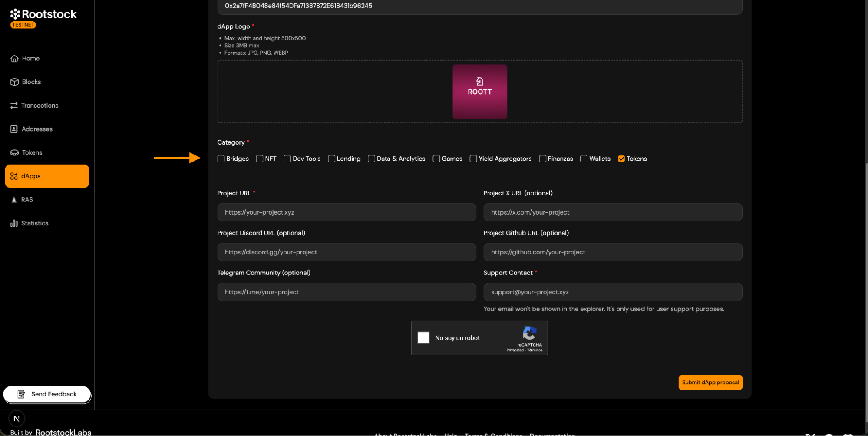Click the Rootstock logo
Screen dimensions: 868x436
pyautogui.click(x=43, y=15)
